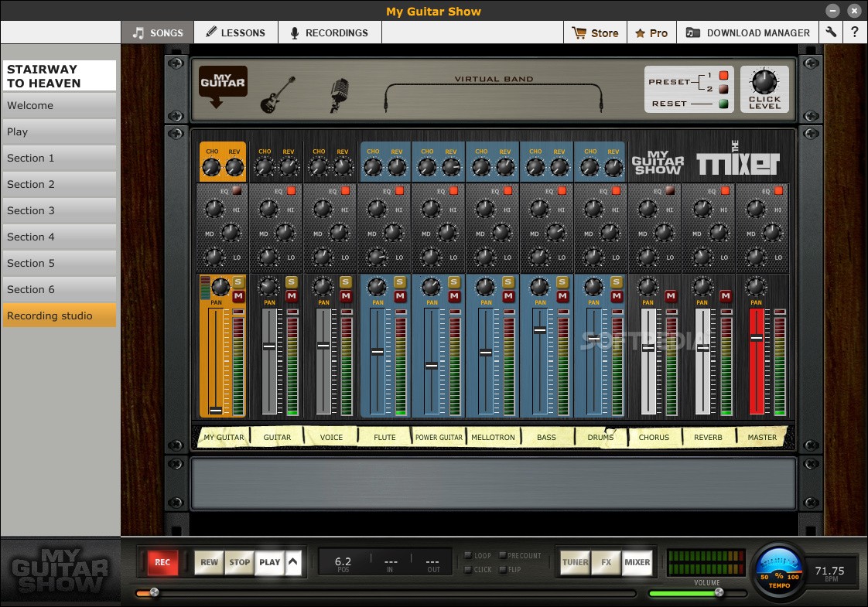Adjust the Click Level knob
Viewport: 868px width, 607px height.
764,82
